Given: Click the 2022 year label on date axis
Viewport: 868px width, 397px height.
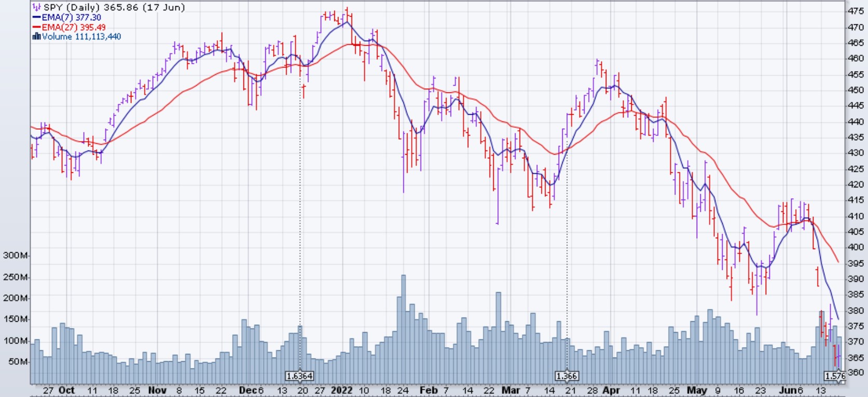Looking at the screenshot, I should (342, 390).
